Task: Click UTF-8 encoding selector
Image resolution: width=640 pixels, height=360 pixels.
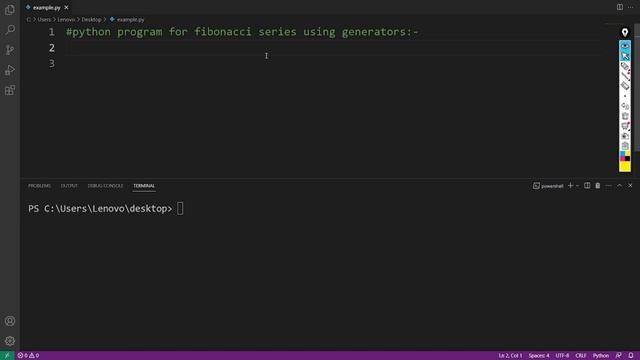Action: [562, 356]
